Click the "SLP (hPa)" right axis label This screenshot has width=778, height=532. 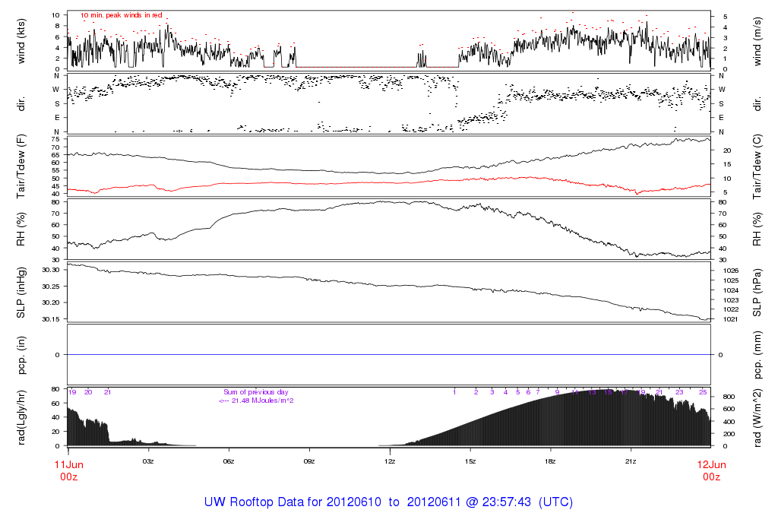(757, 293)
